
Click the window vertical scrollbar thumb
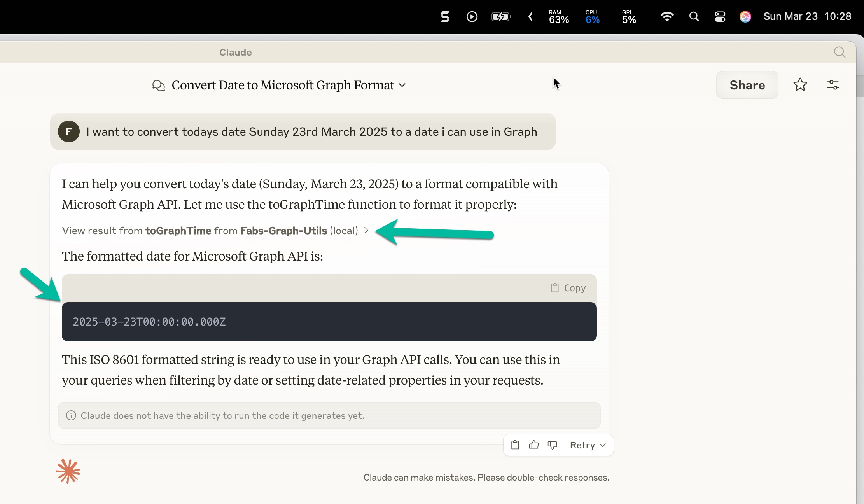click(860, 86)
